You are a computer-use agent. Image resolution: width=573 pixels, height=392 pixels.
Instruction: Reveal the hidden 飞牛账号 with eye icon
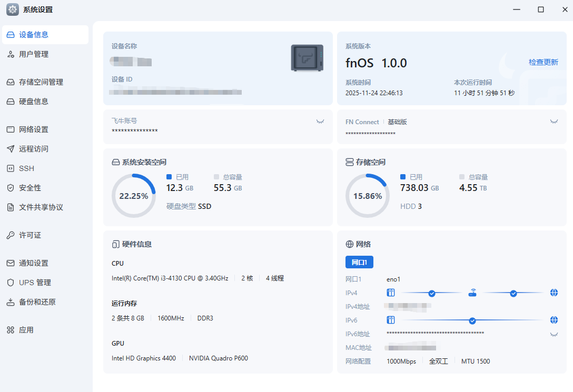point(320,122)
